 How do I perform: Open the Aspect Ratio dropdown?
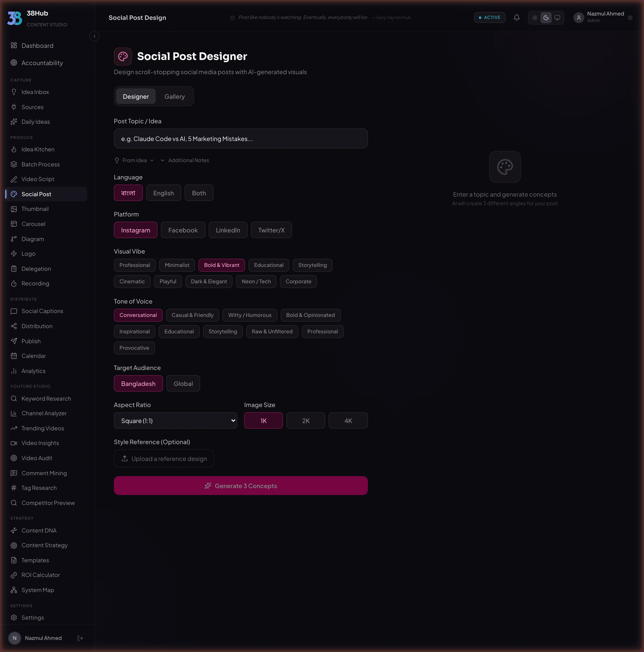175,420
